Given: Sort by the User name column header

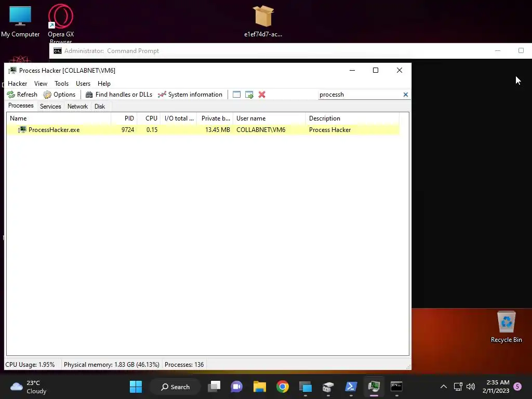Looking at the screenshot, I should coord(270,118).
